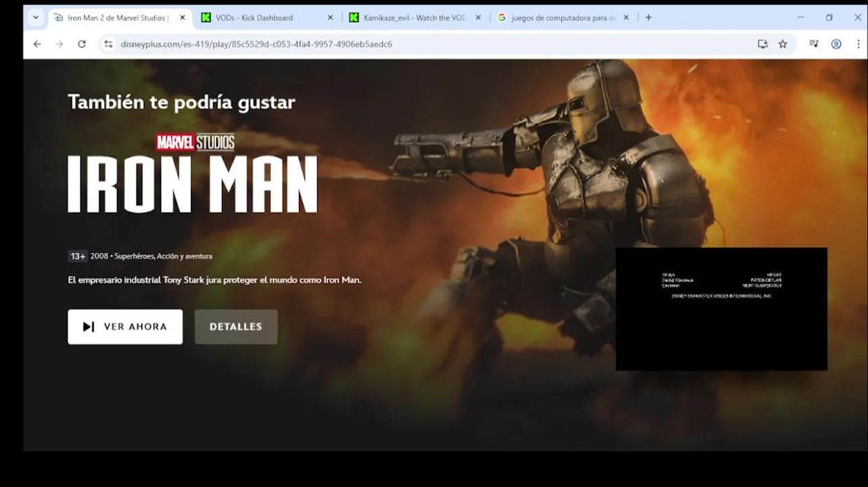This screenshot has width=868, height=487.
Task: Click the Iron Man title logo
Action: [x=193, y=173]
